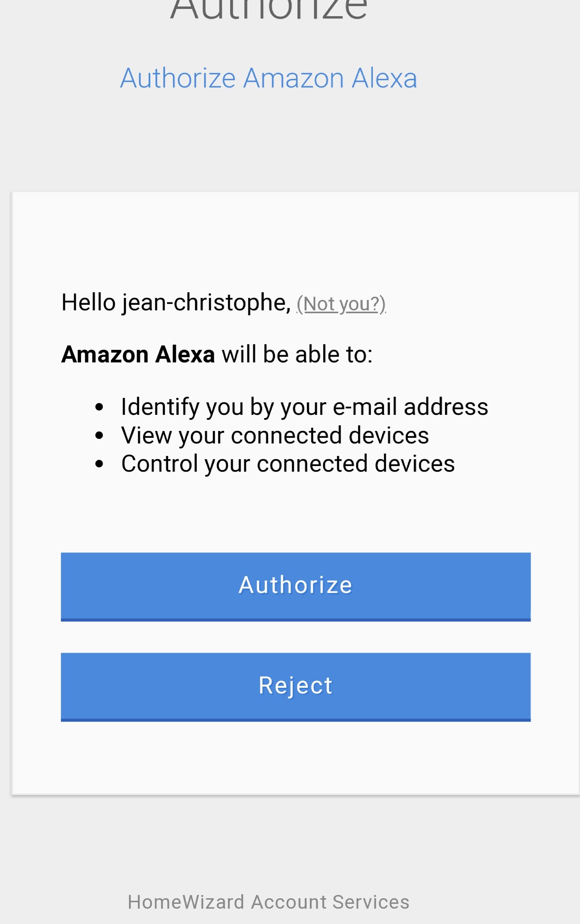Click empty space between Authorize and Reject
Viewport: 580px width, 924px height.
295,637
